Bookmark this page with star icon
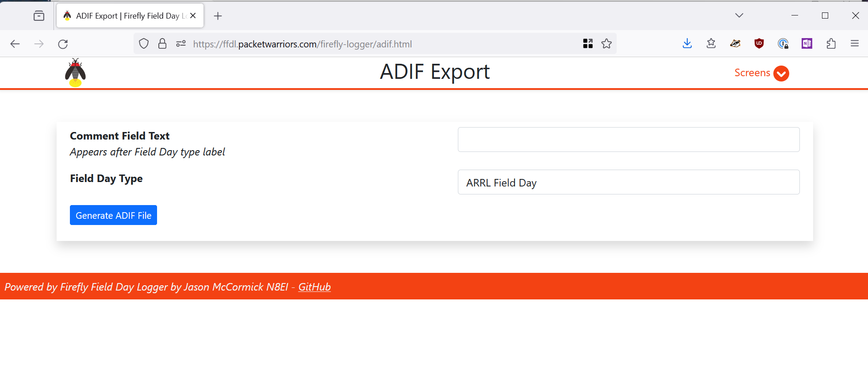This screenshot has height=388, width=868. coord(607,43)
